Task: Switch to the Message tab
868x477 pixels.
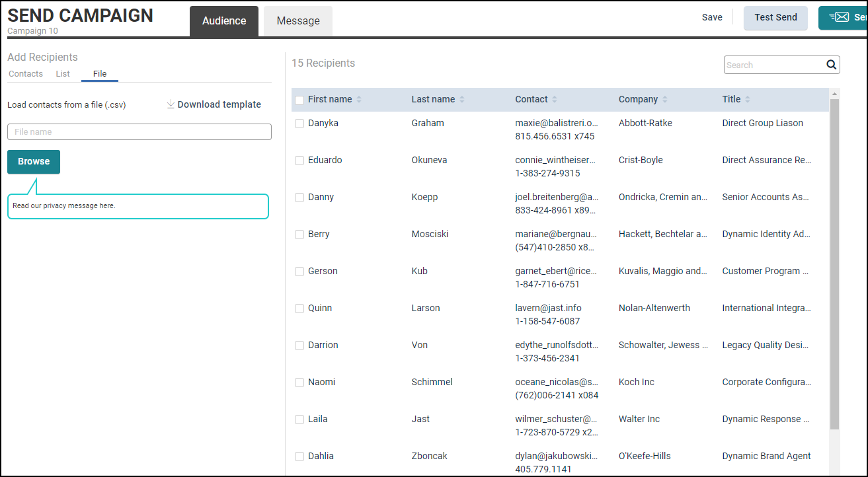Action: (x=298, y=21)
